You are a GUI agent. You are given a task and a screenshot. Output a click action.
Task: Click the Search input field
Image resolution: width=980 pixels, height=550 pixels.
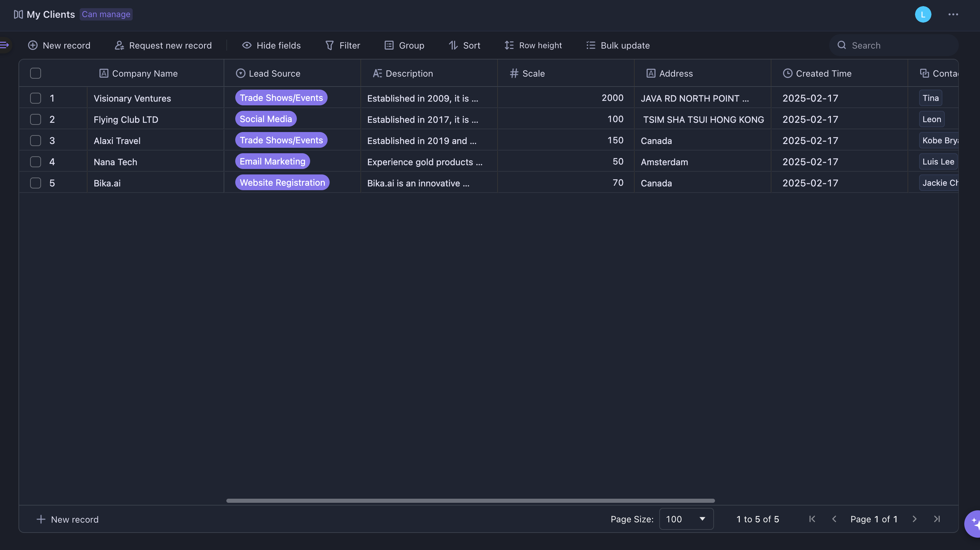898,45
